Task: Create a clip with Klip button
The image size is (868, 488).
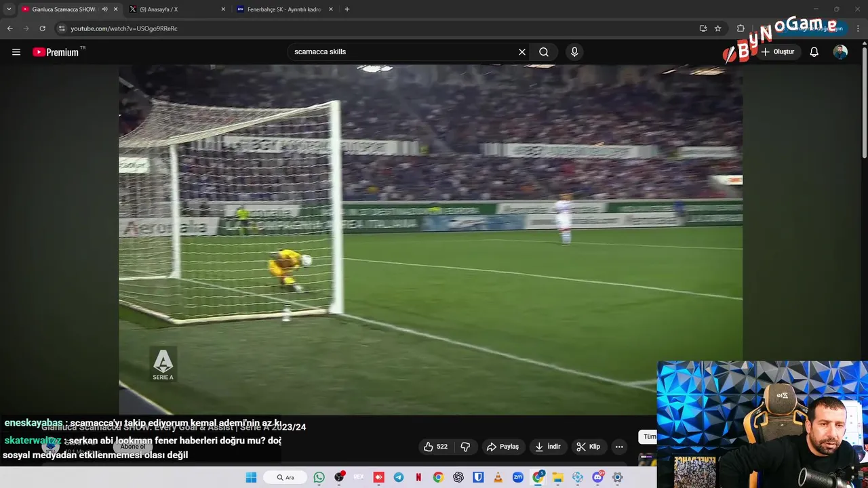Action: pos(588,447)
